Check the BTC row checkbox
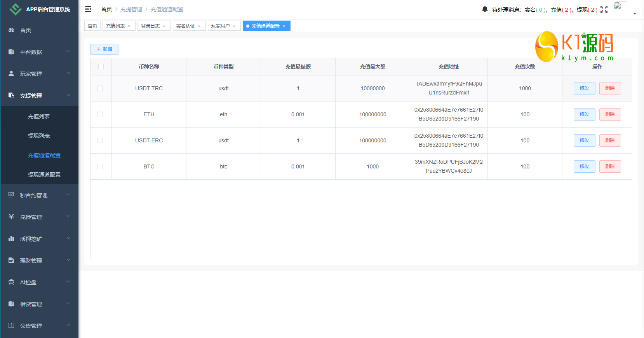This screenshot has height=338, width=644. coord(100,166)
